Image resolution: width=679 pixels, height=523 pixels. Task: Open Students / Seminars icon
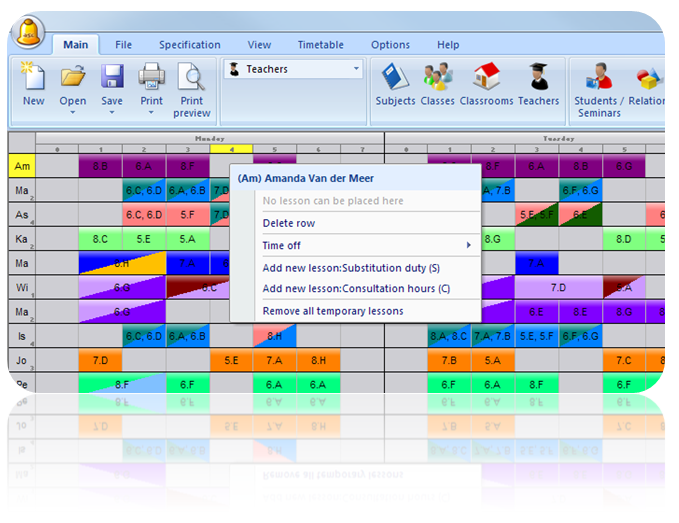click(x=598, y=78)
